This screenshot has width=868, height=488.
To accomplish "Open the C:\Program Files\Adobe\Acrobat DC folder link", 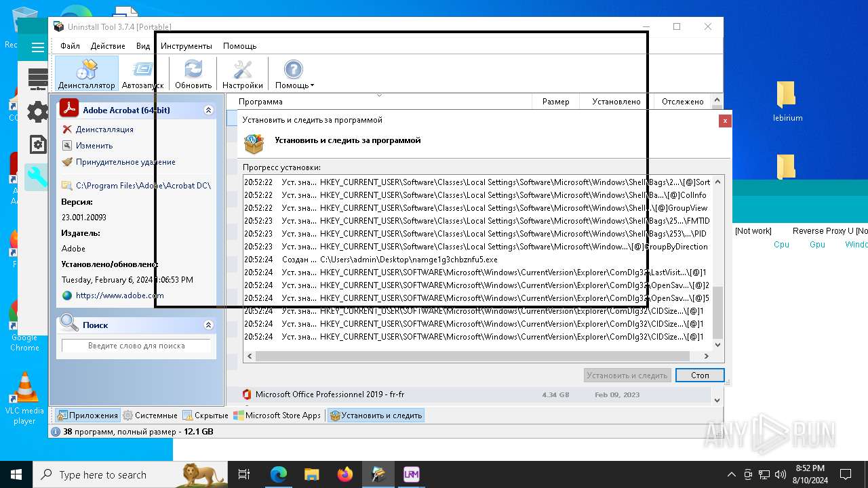I will click(143, 185).
